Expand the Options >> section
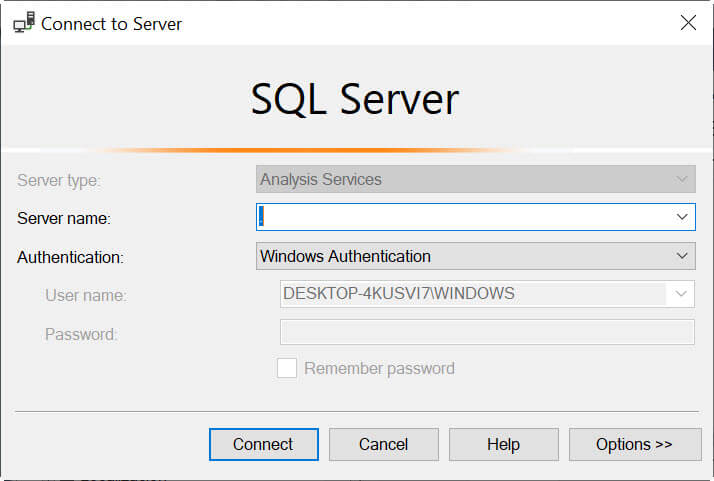 coord(634,444)
